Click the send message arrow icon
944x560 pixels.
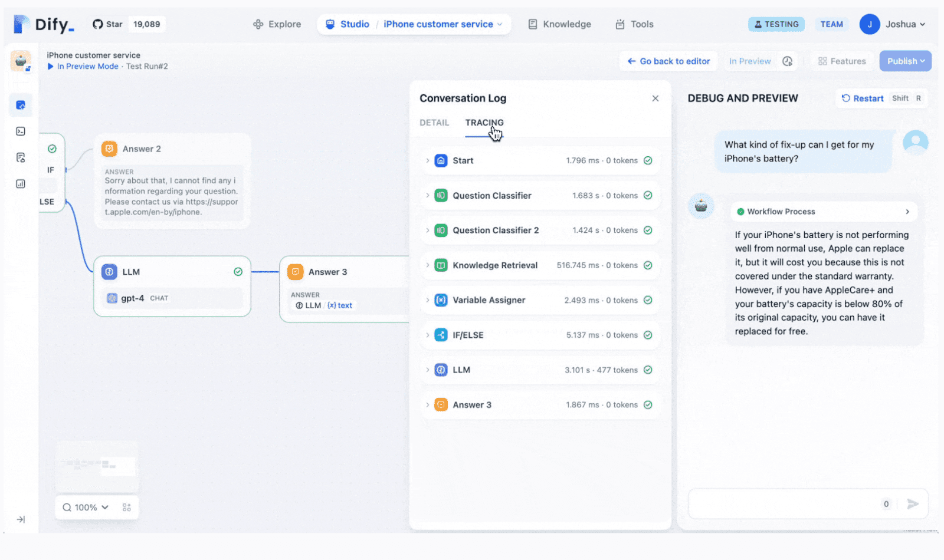pyautogui.click(x=913, y=504)
